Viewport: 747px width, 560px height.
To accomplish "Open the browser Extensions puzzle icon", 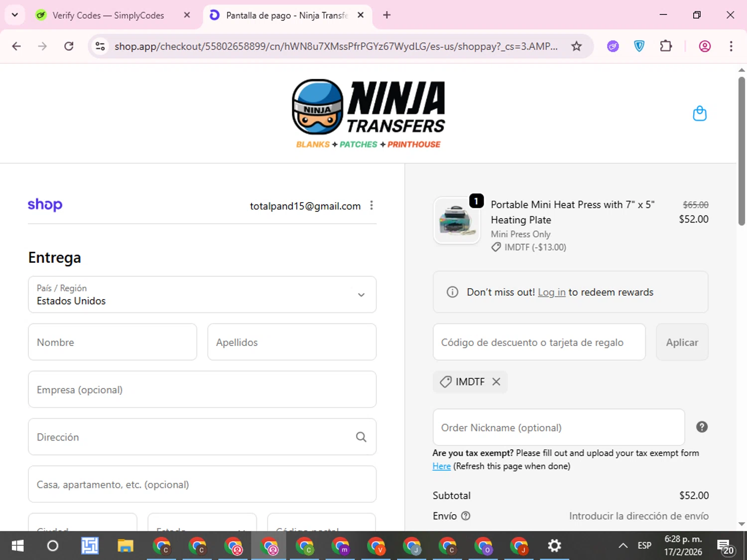I will (x=666, y=46).
